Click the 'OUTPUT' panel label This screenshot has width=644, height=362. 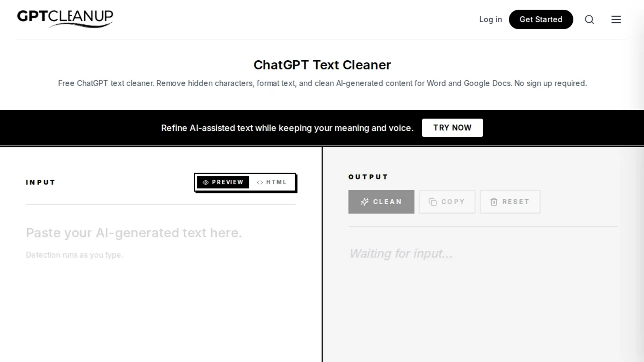coord(368,177)
